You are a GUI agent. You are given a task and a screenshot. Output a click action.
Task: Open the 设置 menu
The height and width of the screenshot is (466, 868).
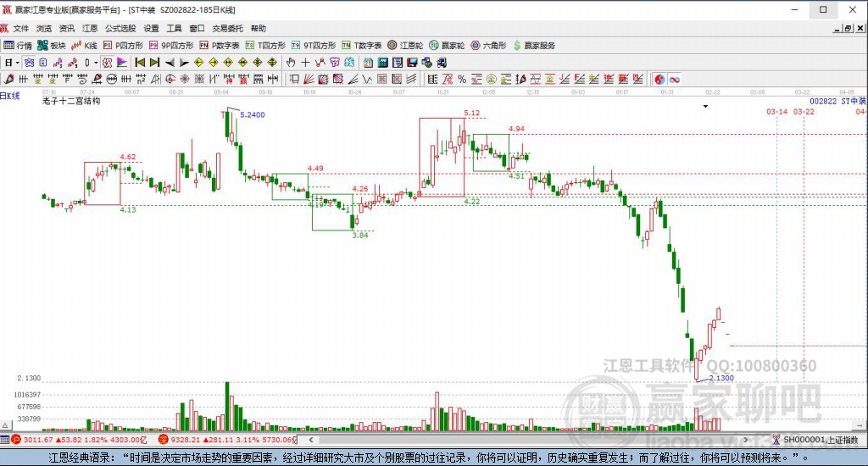click(151, 28)
